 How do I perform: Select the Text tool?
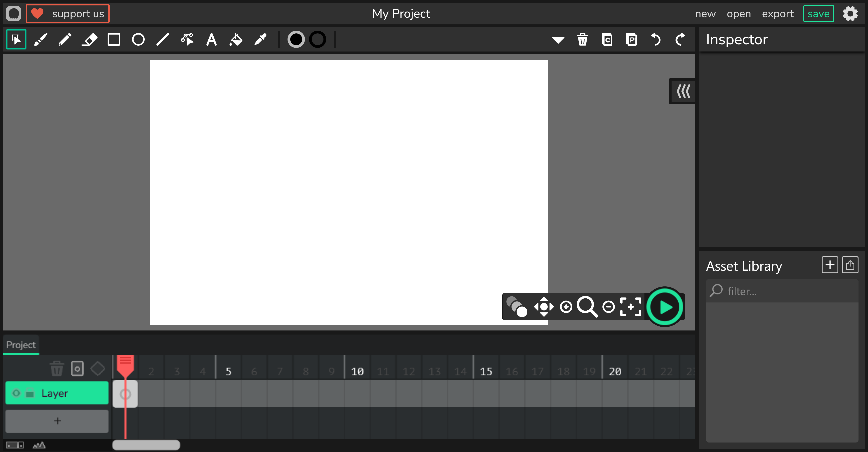pyautogui.click(x=212, y=39)
